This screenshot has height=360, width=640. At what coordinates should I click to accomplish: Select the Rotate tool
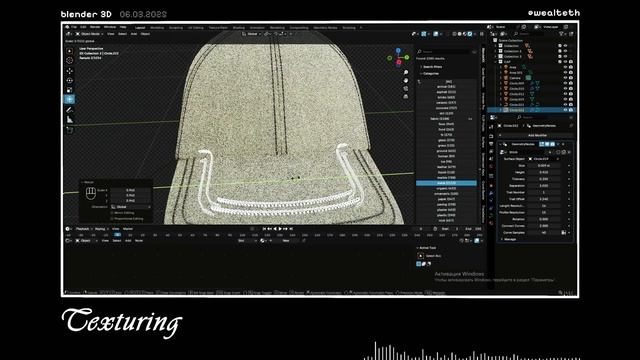coord(69,80)
